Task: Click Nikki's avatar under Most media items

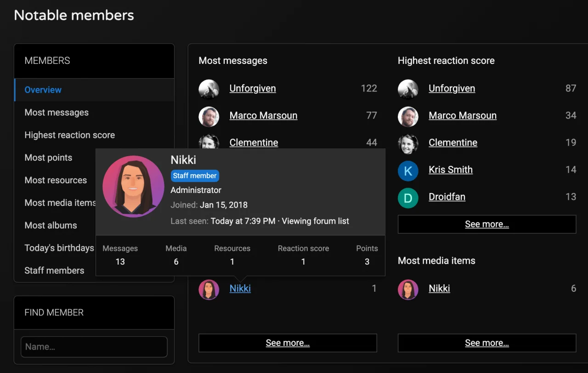Action: coord(408,289)
